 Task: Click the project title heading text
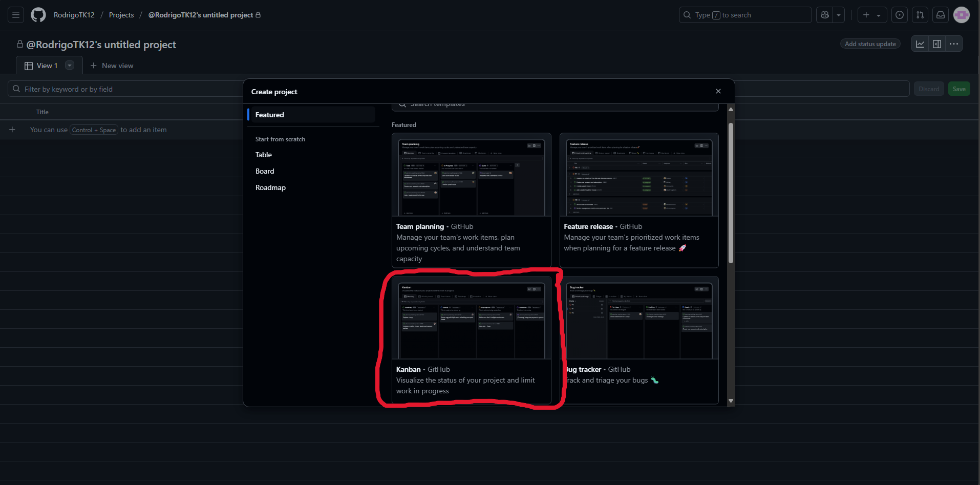tap(101, 45)
